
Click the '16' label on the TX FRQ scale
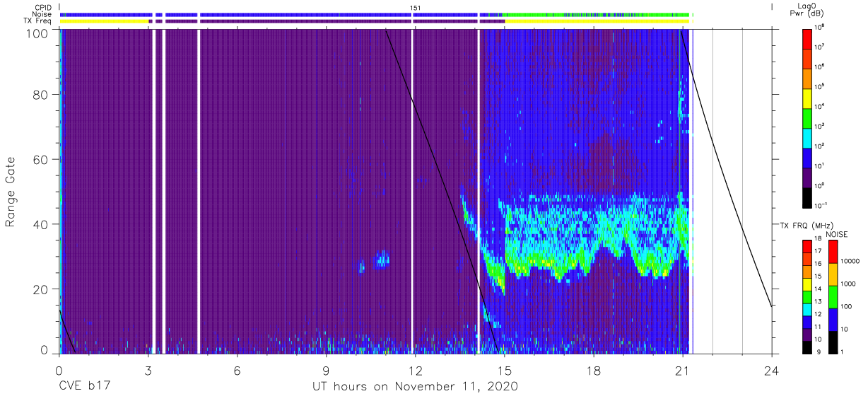pos(816,265)
